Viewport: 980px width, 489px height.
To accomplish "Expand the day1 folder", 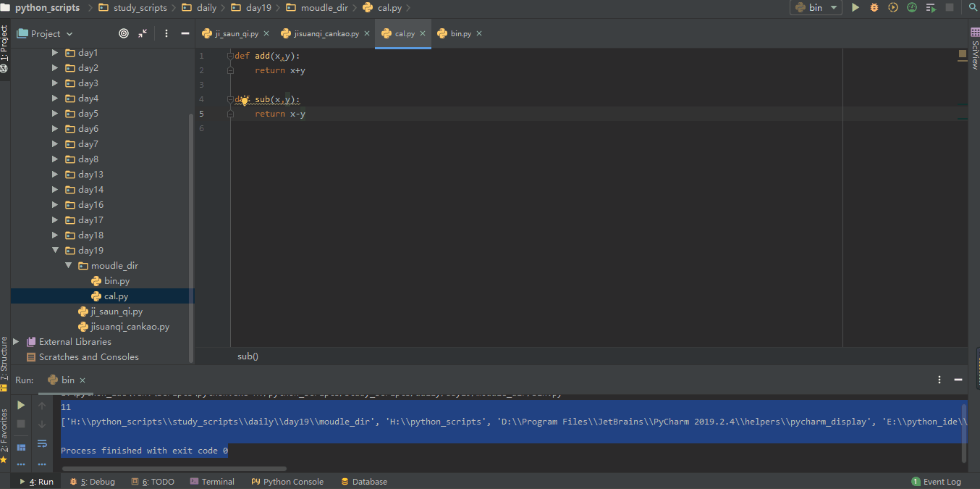I will (55, 53).
